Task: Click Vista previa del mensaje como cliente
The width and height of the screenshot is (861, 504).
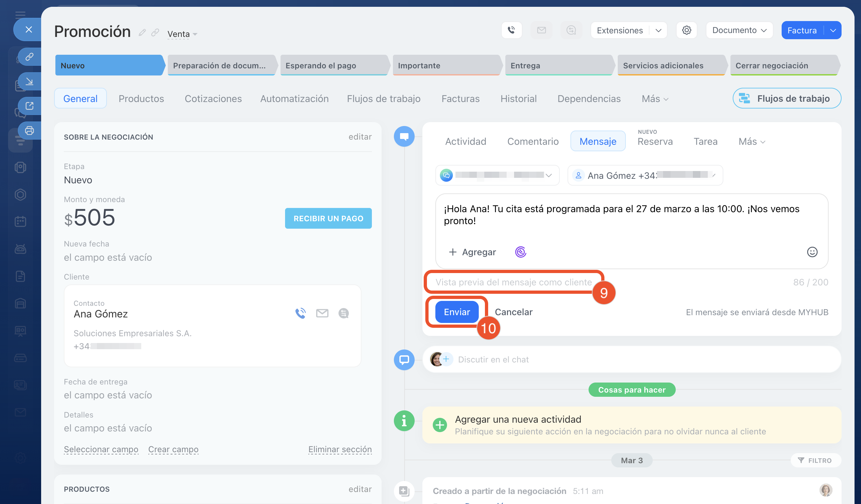Action: 513,282
